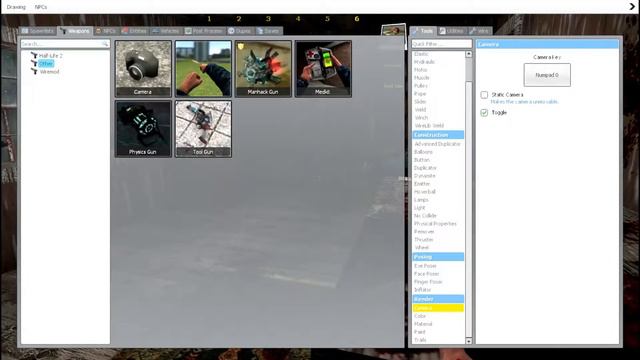This screenshot has width=640, height=360.
Task: Select the No Collide tool
Action: tap(425, 216)
